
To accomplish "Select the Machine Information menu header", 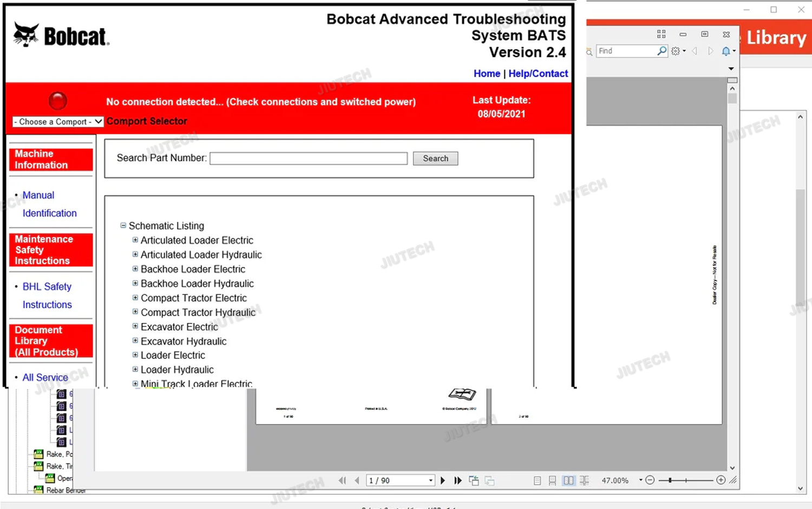I will pos(51,159).
